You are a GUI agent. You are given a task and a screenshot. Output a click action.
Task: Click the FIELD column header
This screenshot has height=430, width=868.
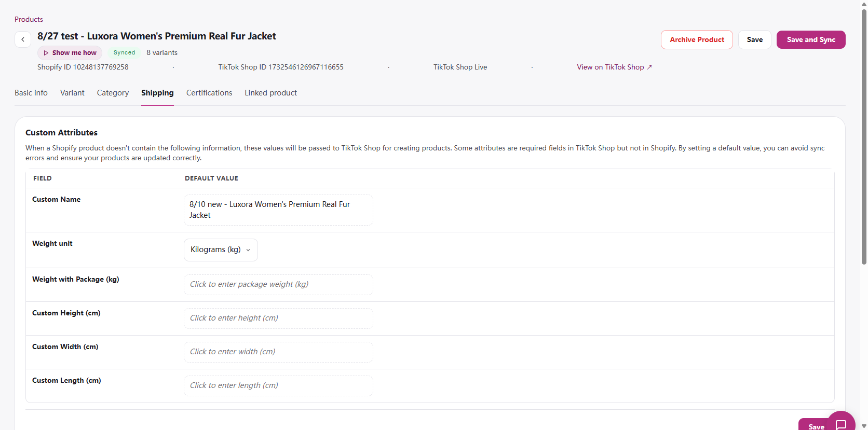click(x=43, y=178)
